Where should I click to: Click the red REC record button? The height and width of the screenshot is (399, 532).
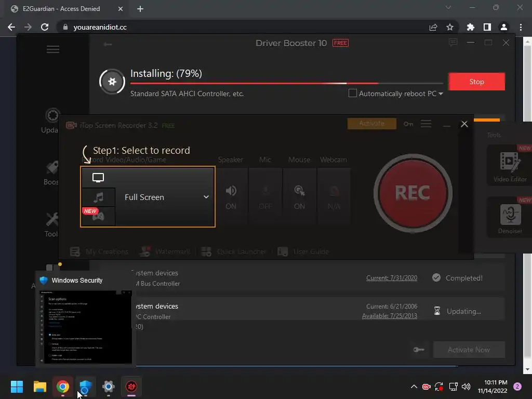(413, 193)
